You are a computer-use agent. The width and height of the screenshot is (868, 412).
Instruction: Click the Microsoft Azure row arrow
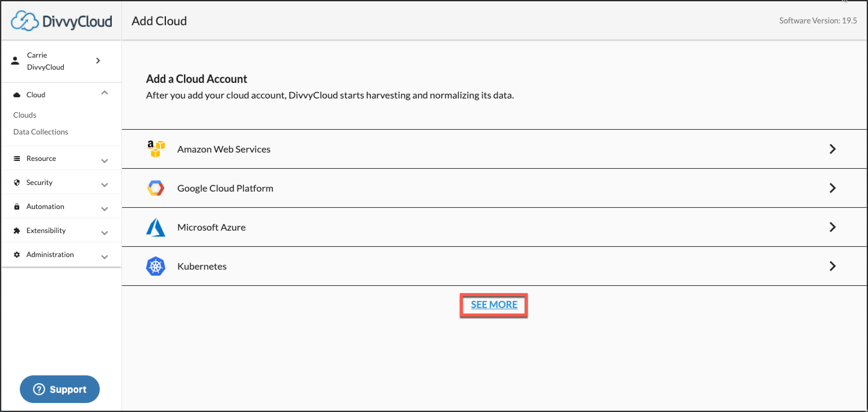pos(832,227)
